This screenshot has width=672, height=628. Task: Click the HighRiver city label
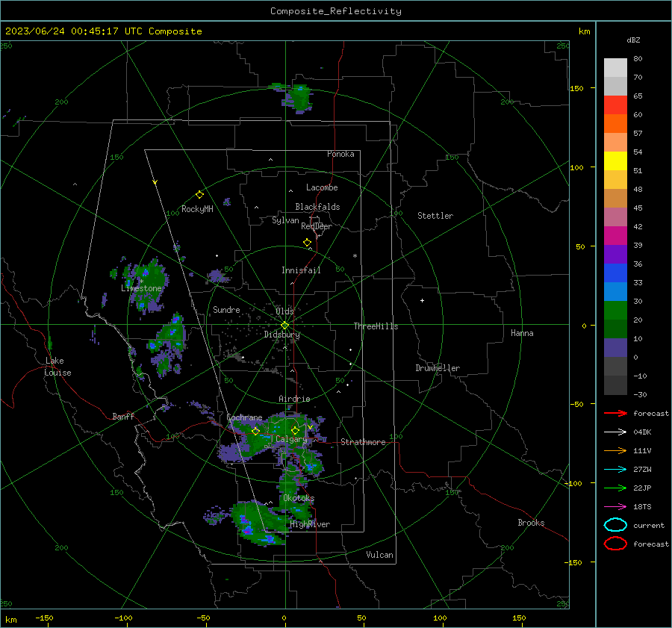click(x=310, y=524)
